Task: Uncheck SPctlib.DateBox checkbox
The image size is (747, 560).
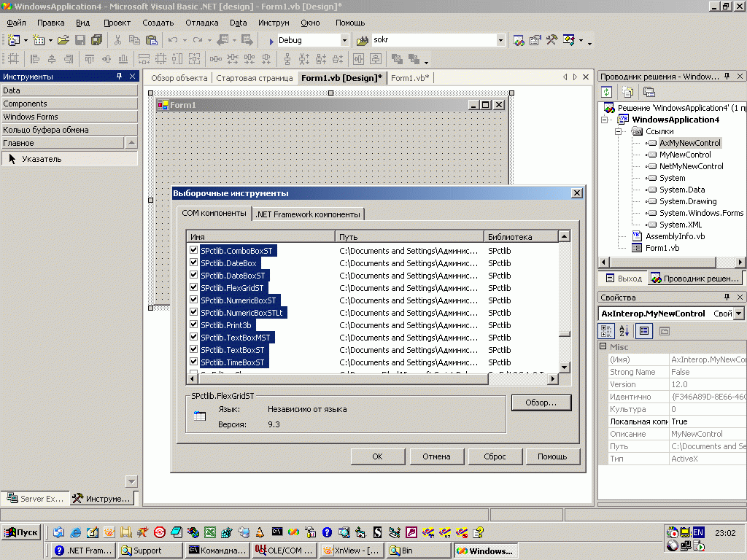Action: (x=193, y=262)
